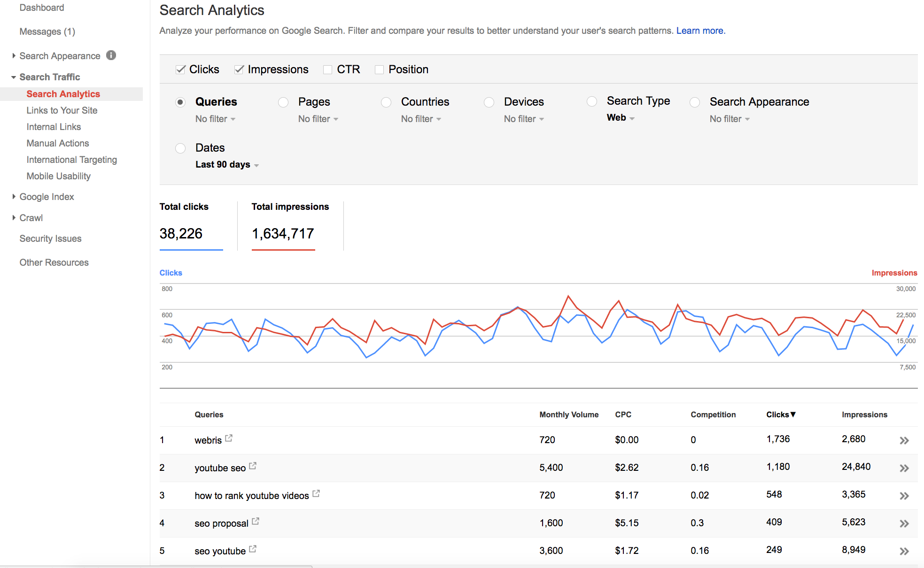Uncheck the Impressions checkbox
Viewport: 924px width, 568px height.
pos(239,69)
